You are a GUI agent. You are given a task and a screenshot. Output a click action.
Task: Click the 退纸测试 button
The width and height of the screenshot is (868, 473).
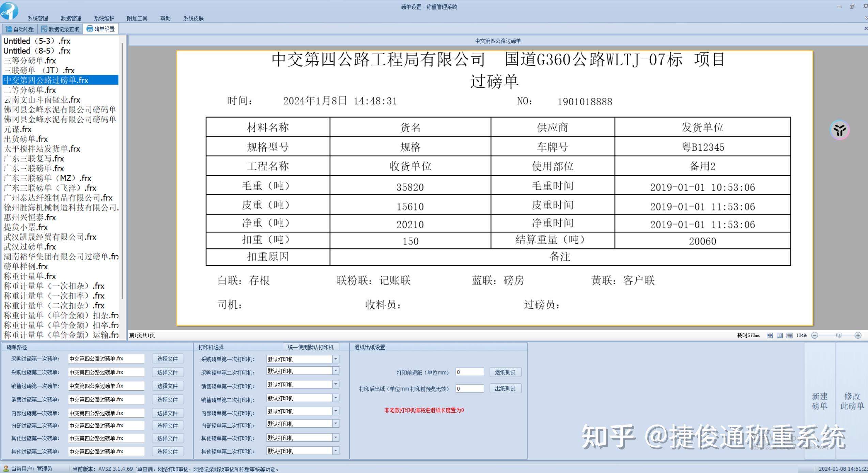click(505, 372)
